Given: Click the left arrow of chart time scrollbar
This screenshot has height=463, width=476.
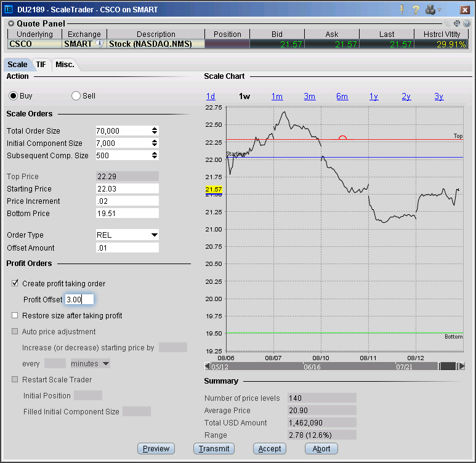Looking at the screenshot, I should pos(208,366).
